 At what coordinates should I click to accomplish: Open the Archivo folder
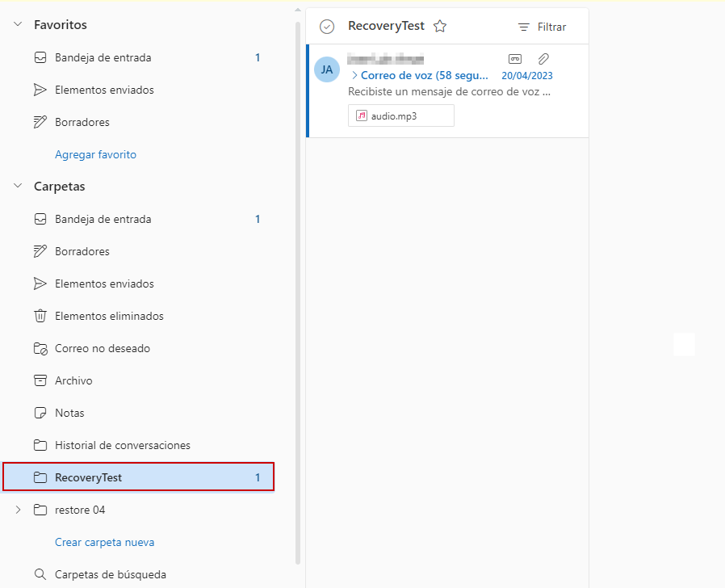coord(73,380)
